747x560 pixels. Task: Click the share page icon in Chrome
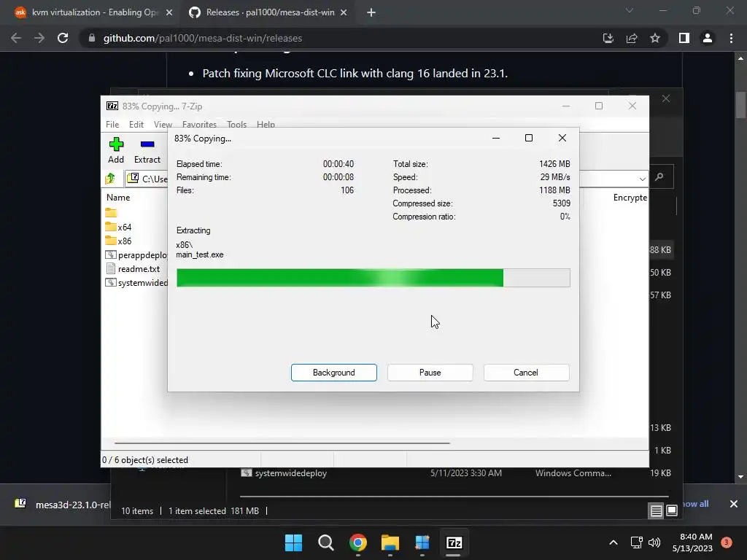pyautogui.click(x=632, y=38)
